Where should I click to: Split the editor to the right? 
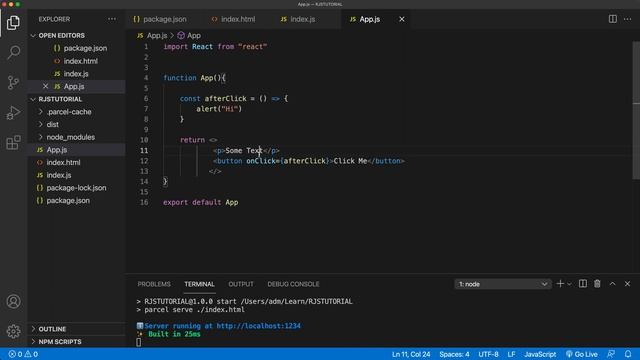[613, 19]
